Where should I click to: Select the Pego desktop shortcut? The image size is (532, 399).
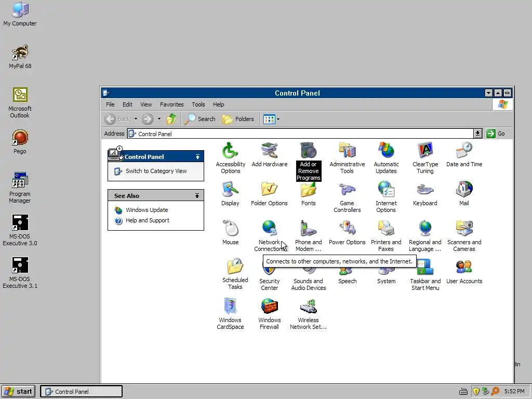20,142
